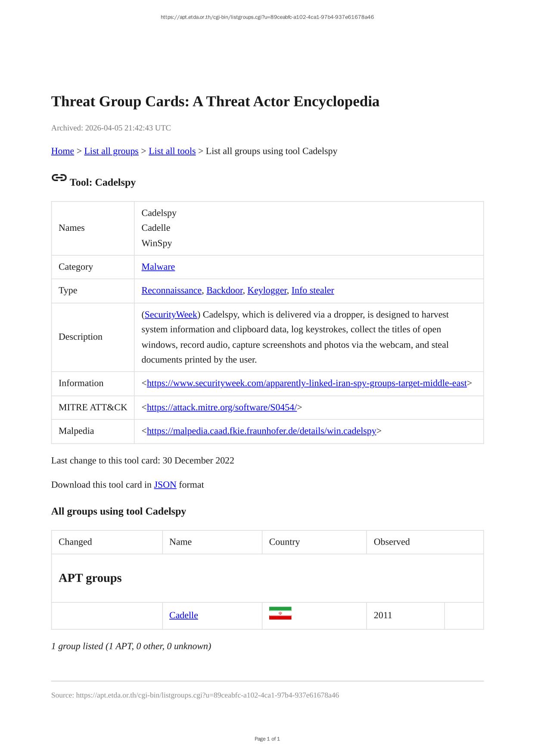The image size is (535, 756).
Task: Open List all tools breadcrumb link
Action: [172, 151]
